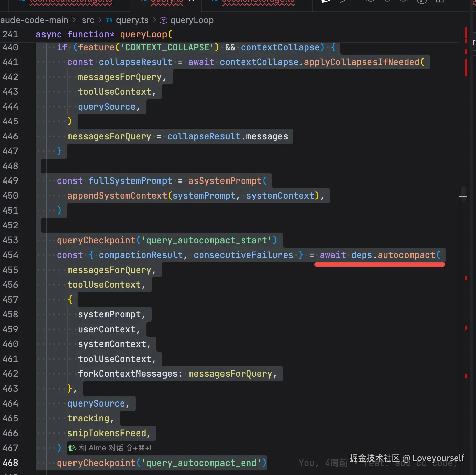Open the queryLoop symbol breadcrumb
This screenshot has height=475, width=476.
tap(192, 20)
